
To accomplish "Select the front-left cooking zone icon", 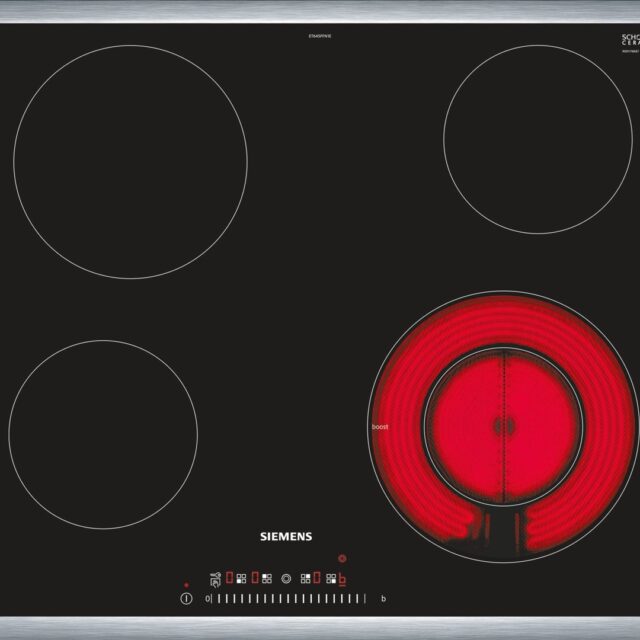I will pos(241,578).
